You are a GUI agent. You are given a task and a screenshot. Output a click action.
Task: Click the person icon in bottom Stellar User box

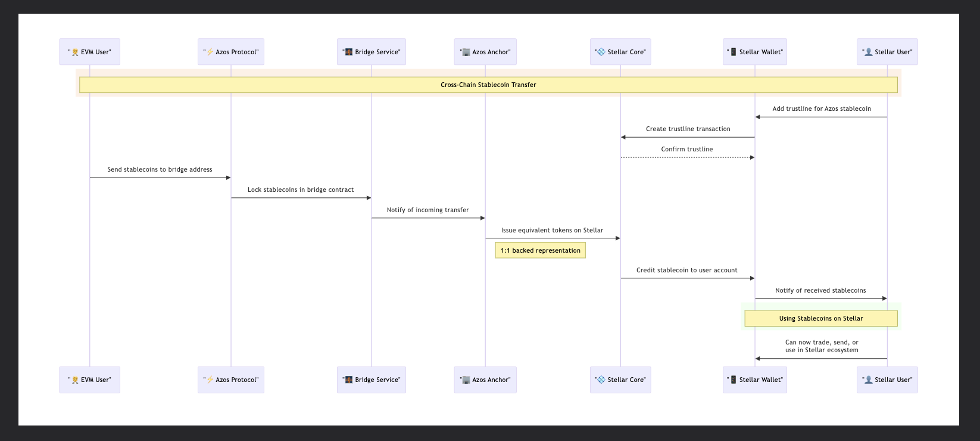tap(869, 380)
